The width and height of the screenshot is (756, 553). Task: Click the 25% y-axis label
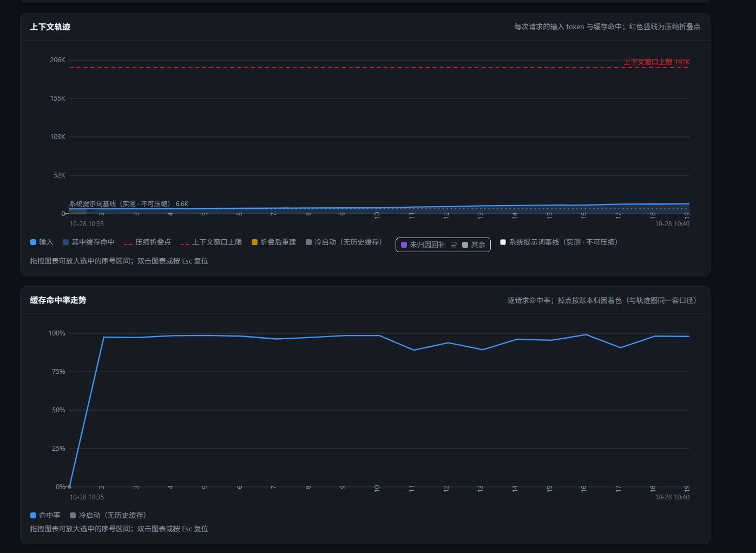coord(58,449)
